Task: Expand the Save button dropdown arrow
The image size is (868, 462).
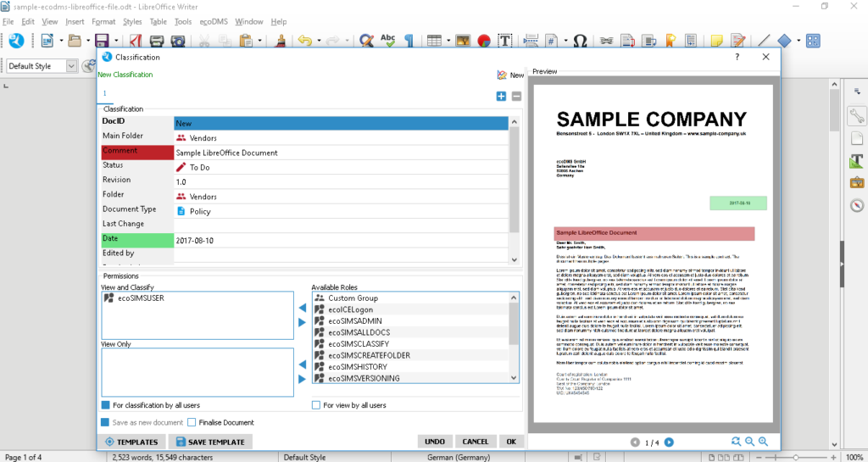Action: coord(115,41)
